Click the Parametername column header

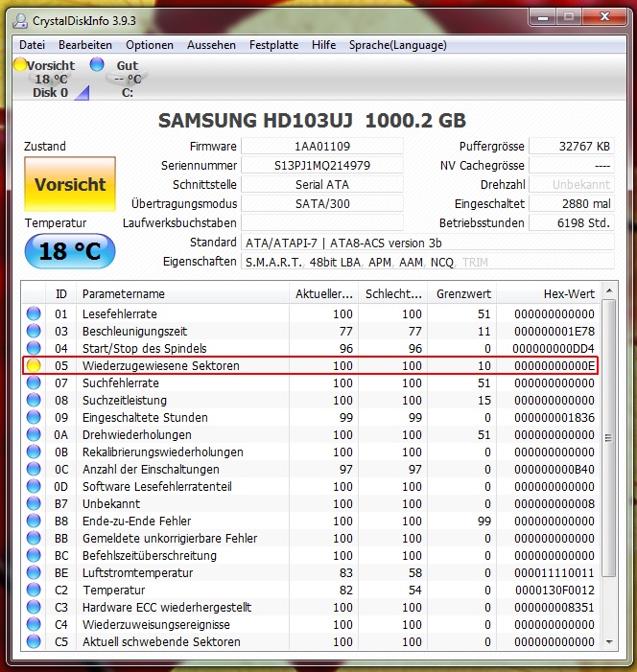182,293
